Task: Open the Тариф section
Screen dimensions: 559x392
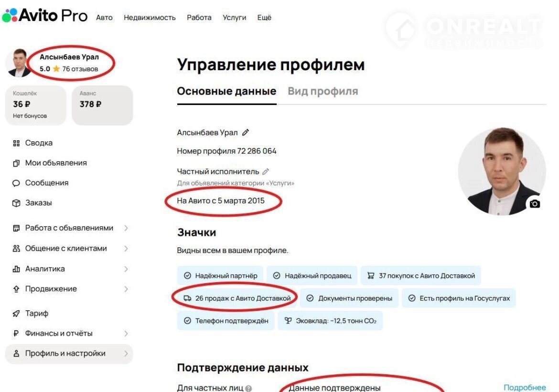Action: pyautogui.click(x=36, y=314)
